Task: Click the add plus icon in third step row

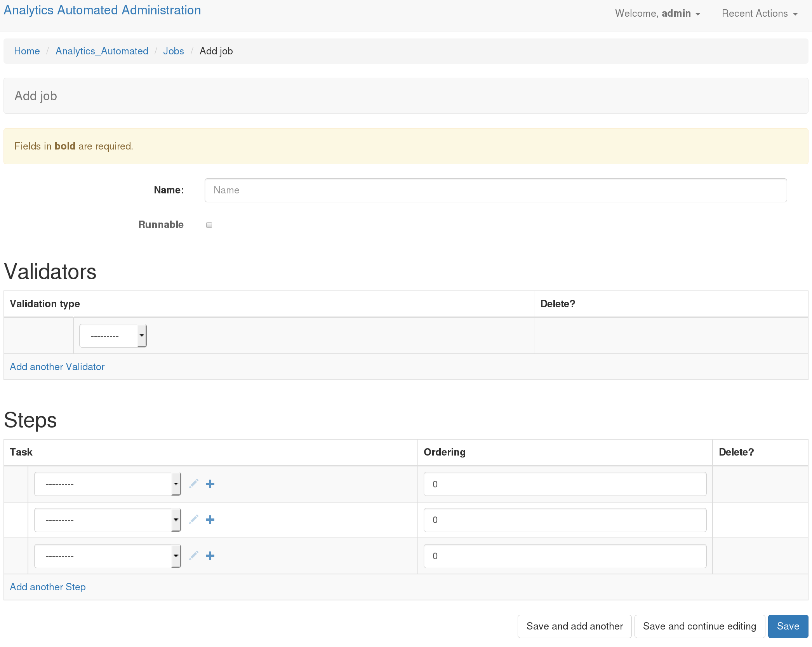Action: [210, 556]
